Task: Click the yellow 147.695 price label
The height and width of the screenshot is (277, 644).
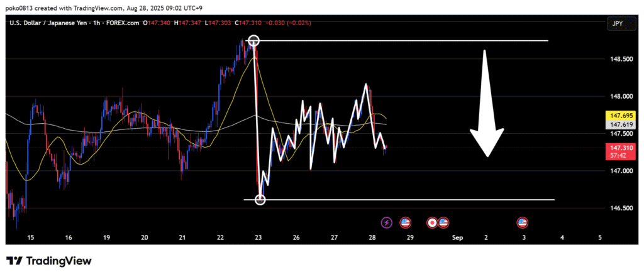Action: click(618, 116)
